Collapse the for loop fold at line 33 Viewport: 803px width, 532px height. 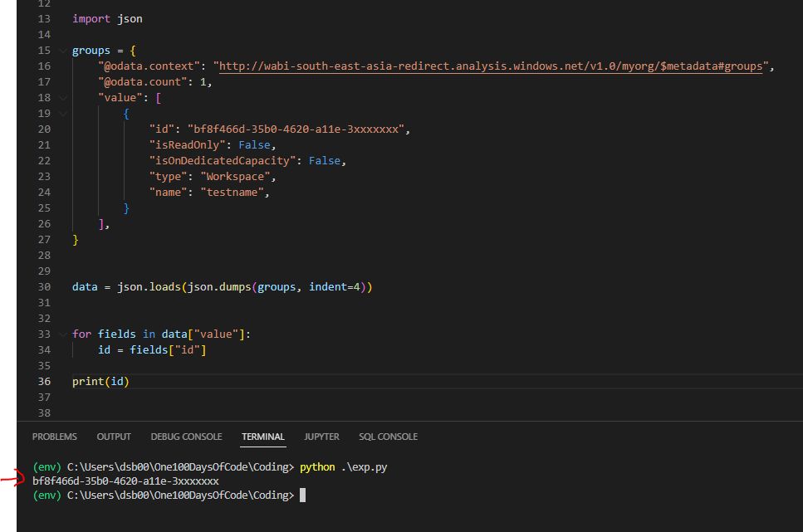63,334
